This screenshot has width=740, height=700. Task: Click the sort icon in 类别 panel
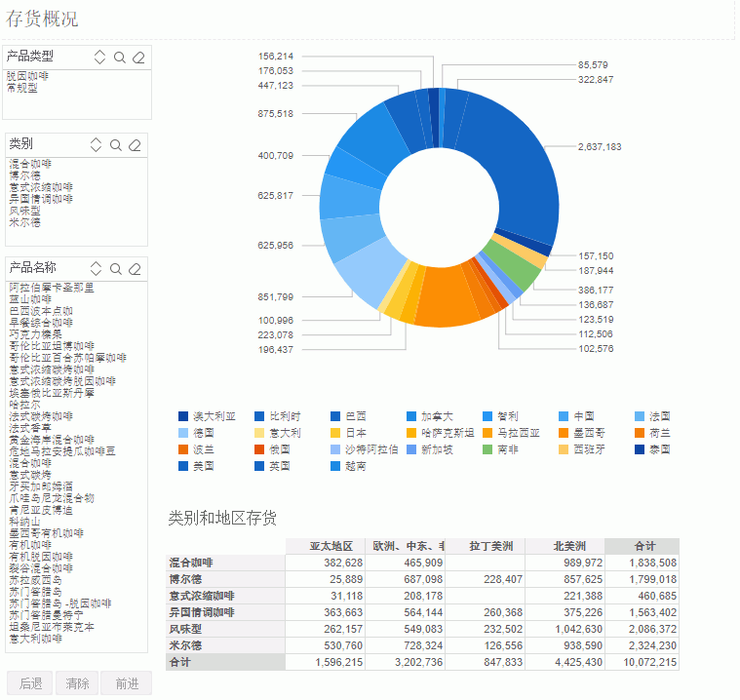(96, 145)
